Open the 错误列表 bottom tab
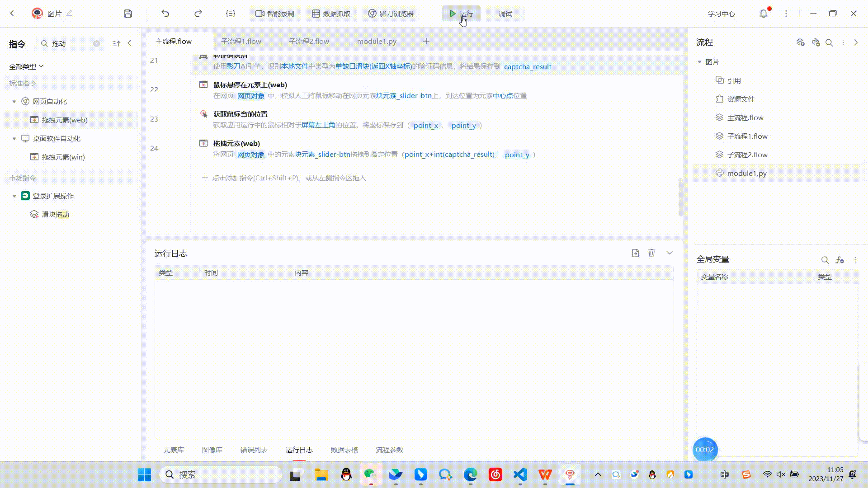The width and height of the screenshot is (868, 488). 254,450
